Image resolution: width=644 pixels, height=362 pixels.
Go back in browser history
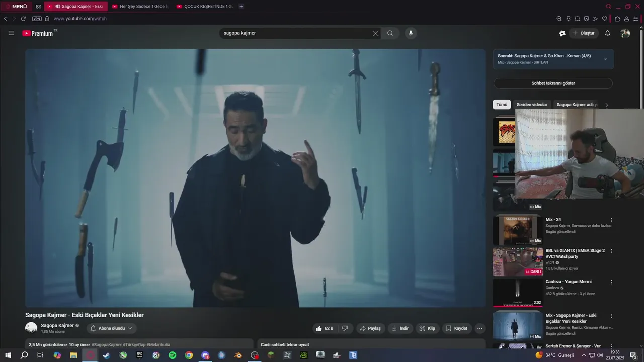point(5,19)
